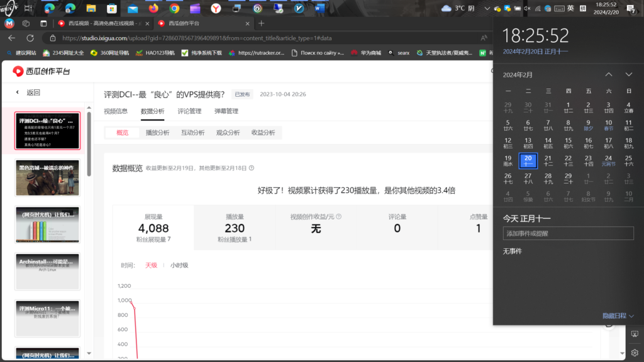Screen dimensions: 644x362
Task: Select the 小时级 time granularity option
Action: (x=179, y=265)
